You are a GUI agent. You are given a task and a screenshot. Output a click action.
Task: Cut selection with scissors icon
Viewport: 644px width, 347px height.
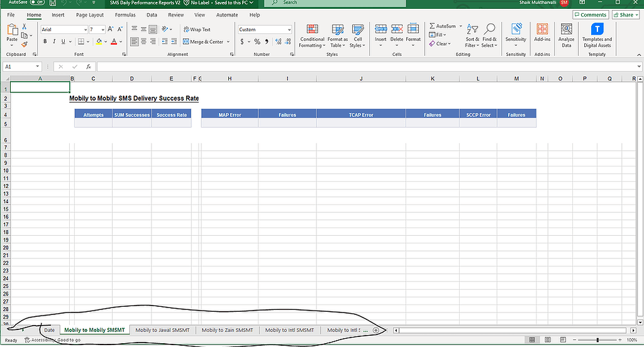tap(25, 26)
